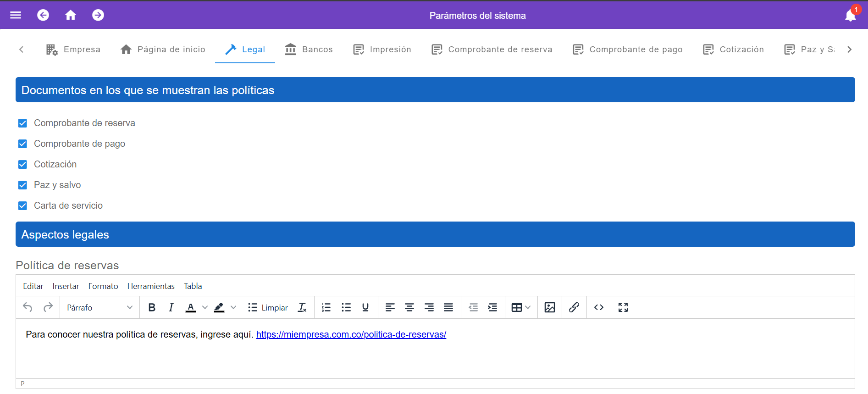Toggle the Cotización checkbox
Image resolution: width=868 pixels, height=394 pixels.
22,164
